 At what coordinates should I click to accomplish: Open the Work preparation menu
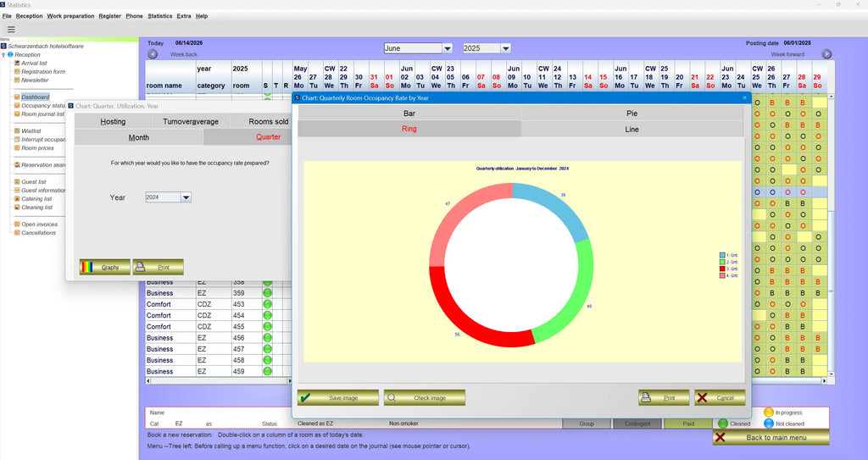(x=71, y=16)
